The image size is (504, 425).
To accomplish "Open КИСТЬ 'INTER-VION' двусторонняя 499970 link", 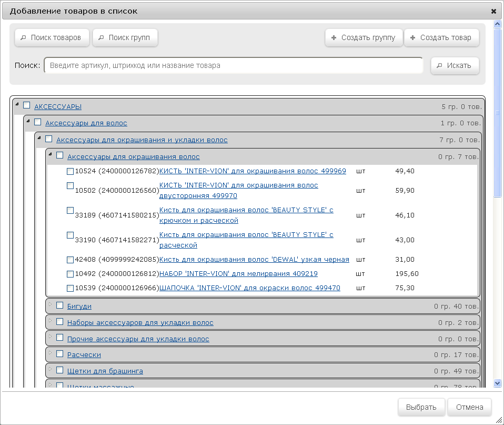I will [238, 191].
